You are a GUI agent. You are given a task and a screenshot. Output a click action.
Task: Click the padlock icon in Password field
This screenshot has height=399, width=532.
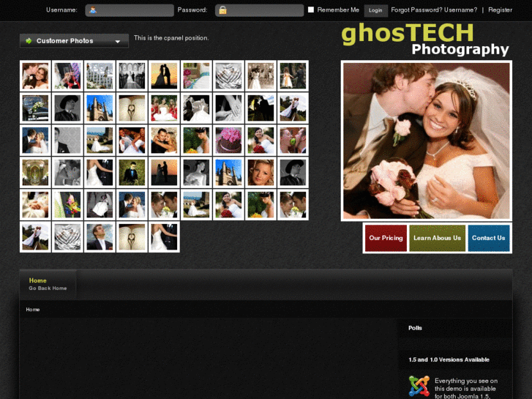(x=222, y=10)
